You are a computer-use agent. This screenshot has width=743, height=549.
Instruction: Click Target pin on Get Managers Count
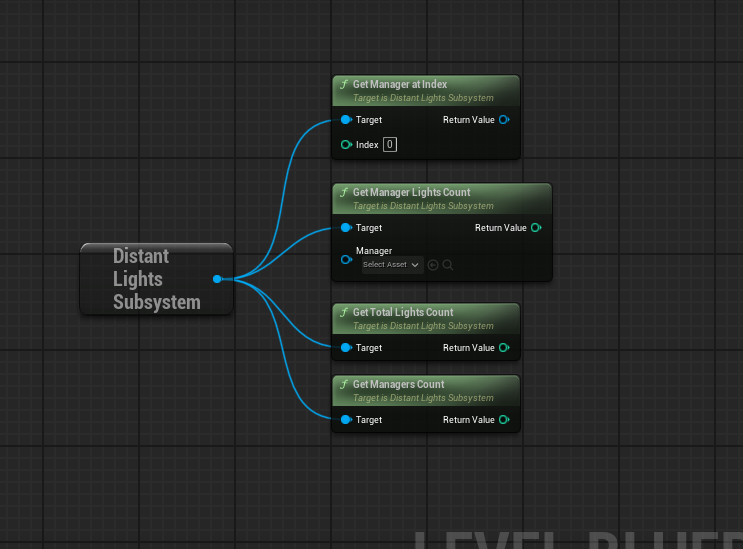[346, 420]
